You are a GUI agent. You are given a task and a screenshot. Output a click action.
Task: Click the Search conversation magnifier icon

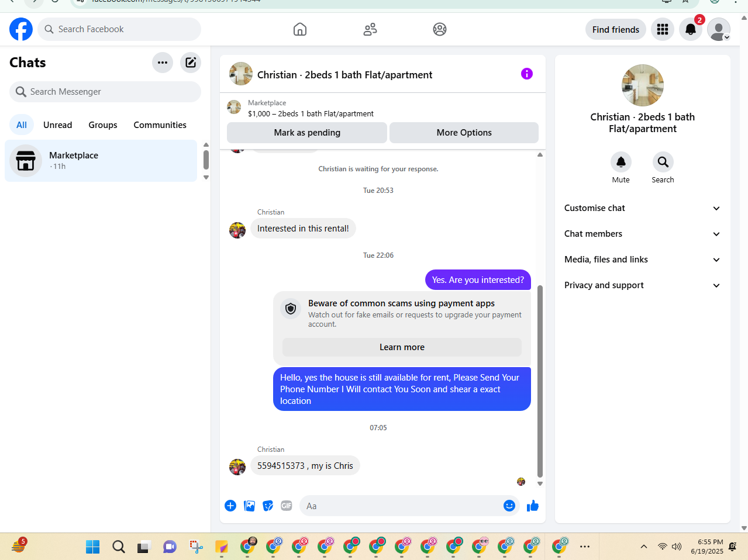pos(663,162)
